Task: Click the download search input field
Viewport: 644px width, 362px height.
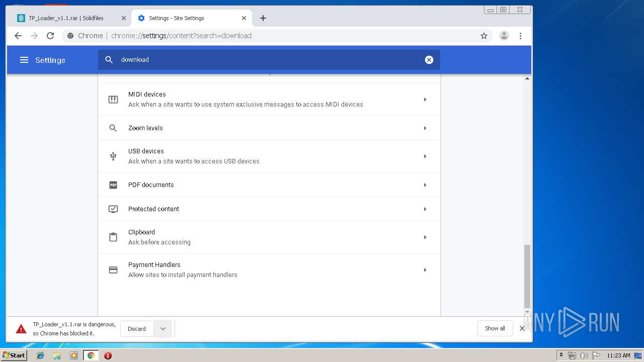Action: (x=269, y=60)
